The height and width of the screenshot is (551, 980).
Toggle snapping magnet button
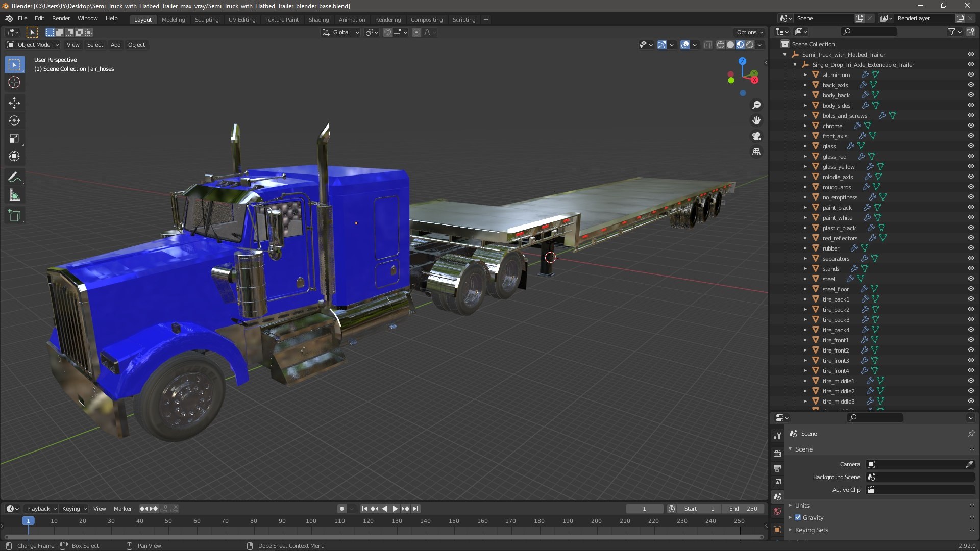coord(387,32)
